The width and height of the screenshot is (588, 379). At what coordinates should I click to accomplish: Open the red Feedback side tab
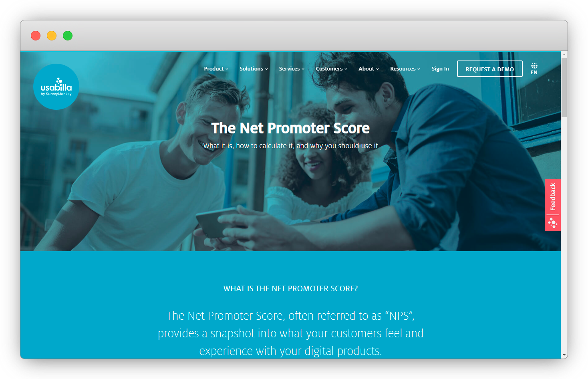pos(552,197)
